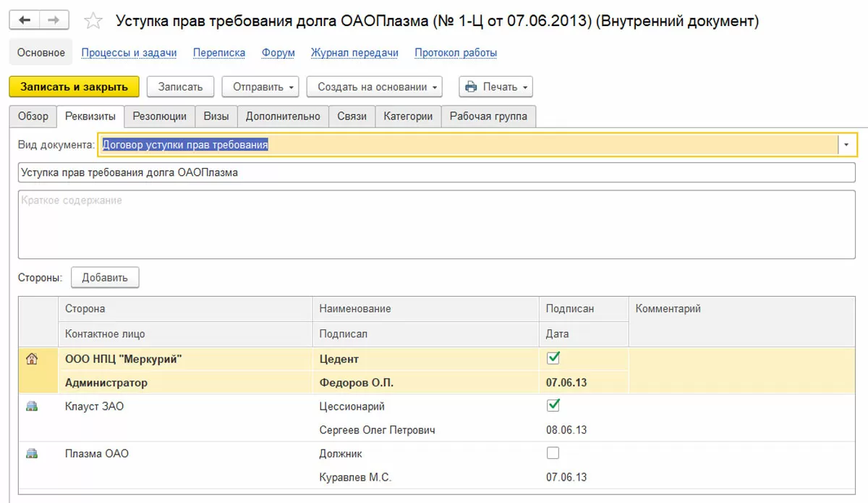Select the Реквизиты tab
Screen dimensions: 868x503
coord(90,116)
